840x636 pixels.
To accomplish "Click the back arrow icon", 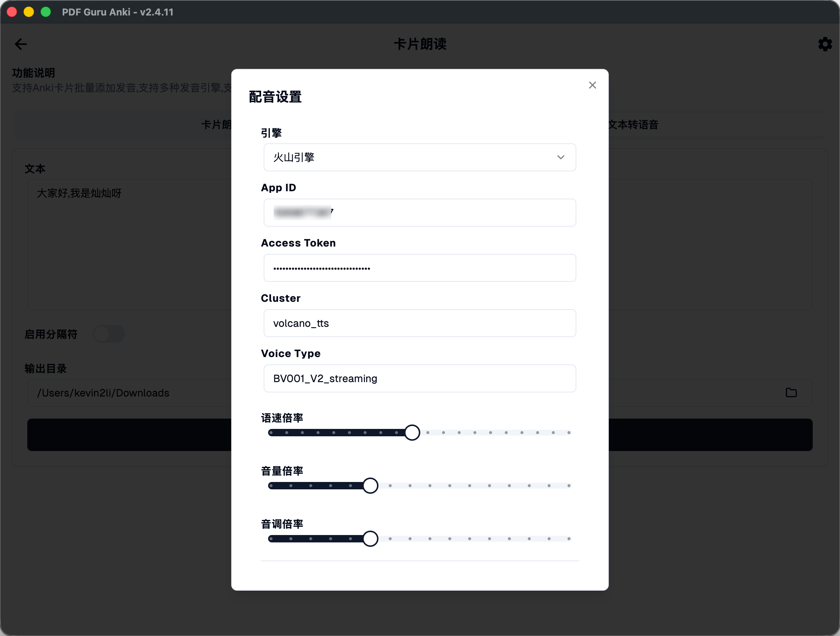I will (x=21, y=44).
